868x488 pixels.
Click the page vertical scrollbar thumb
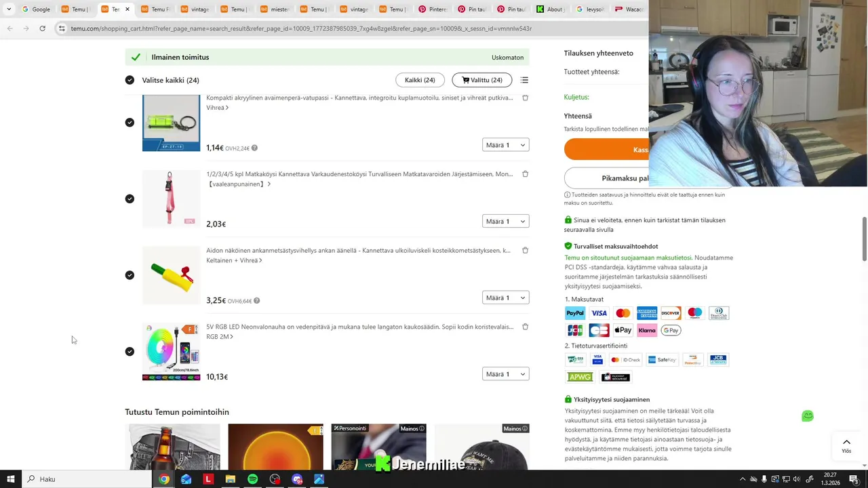click(x=864, y=239)
